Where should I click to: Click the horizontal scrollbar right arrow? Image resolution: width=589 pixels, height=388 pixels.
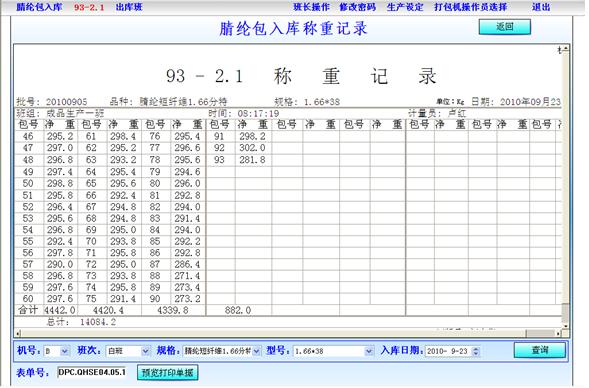point(559,333)
